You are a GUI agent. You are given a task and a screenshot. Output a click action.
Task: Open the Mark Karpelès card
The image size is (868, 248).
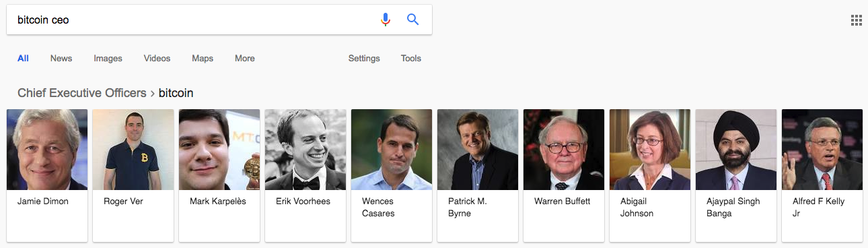pyautogui.click(x=219, y=175)
